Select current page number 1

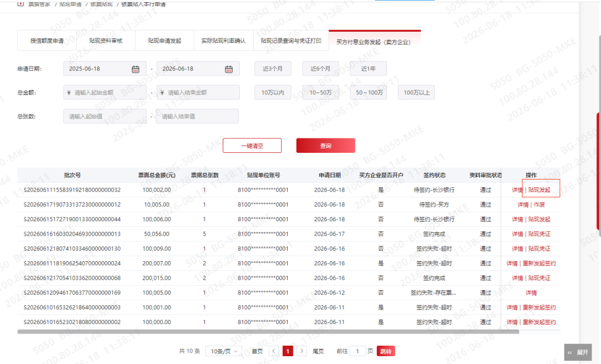tap(288, 351)
